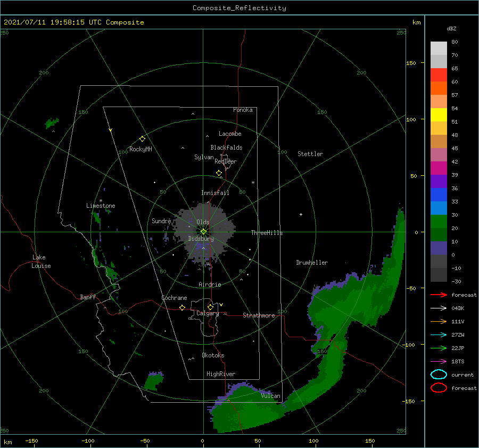Click the yellow V marker east of Calgary diamond

point(221,305)
